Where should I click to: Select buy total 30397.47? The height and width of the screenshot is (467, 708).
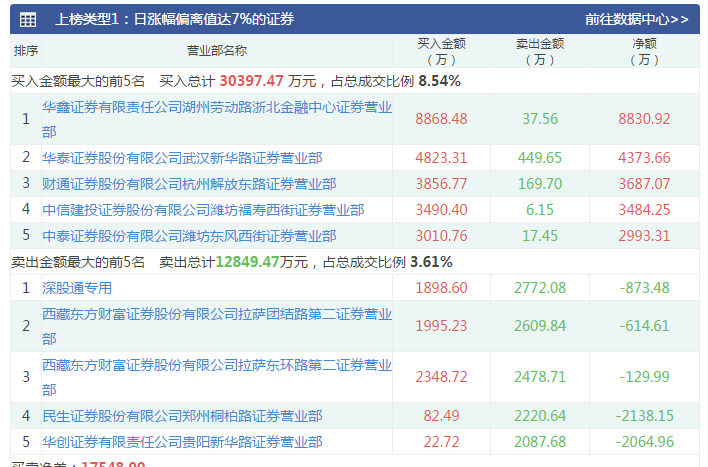252,81
